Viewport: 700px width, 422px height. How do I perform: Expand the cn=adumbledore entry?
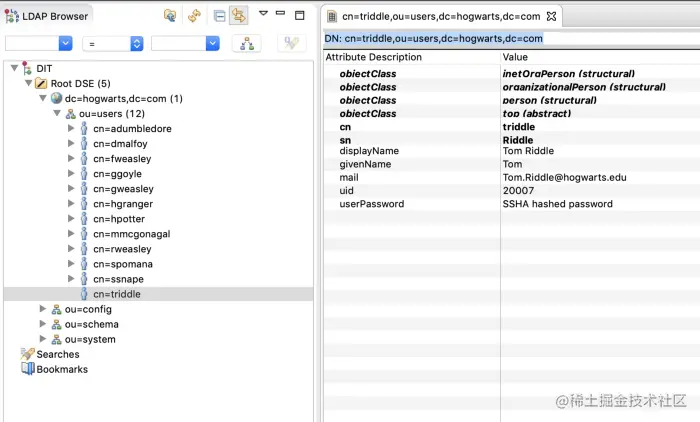click(71, 128)
